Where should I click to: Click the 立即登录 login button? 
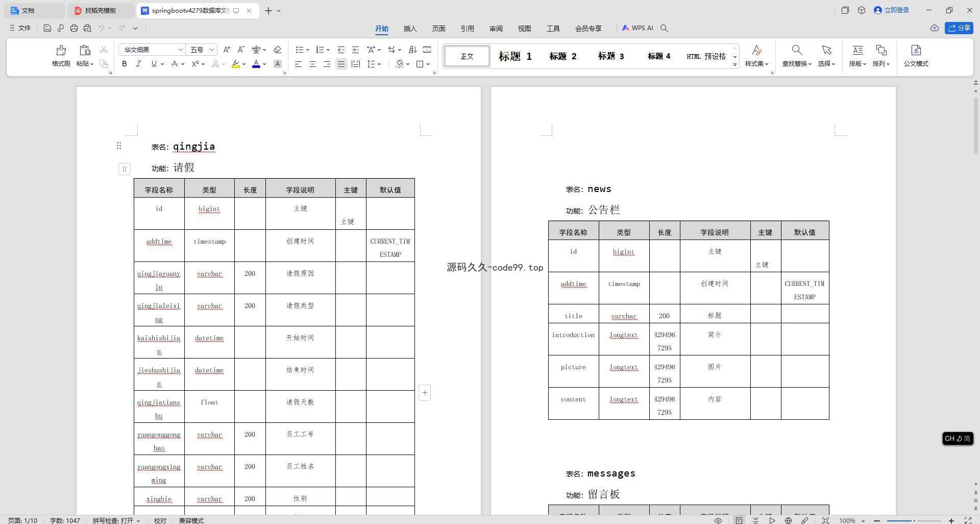click(x=892, y=10)
